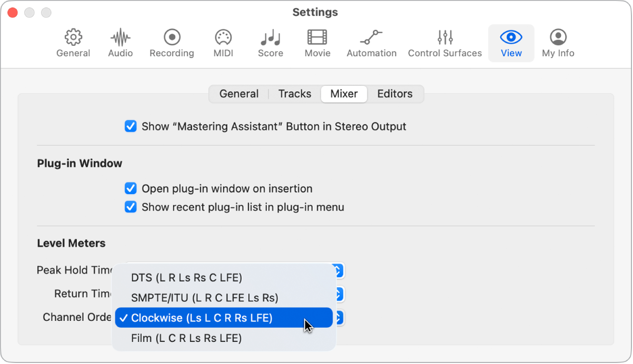Switch to the Editors tab

click(394, 94)
